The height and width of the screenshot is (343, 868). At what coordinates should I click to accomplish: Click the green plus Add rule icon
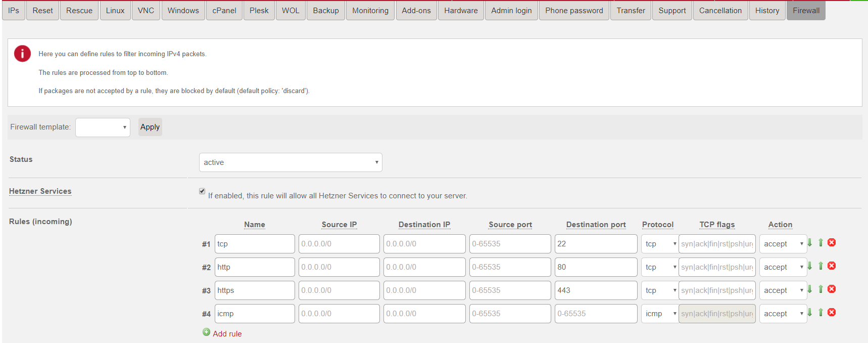pos(206,332)
